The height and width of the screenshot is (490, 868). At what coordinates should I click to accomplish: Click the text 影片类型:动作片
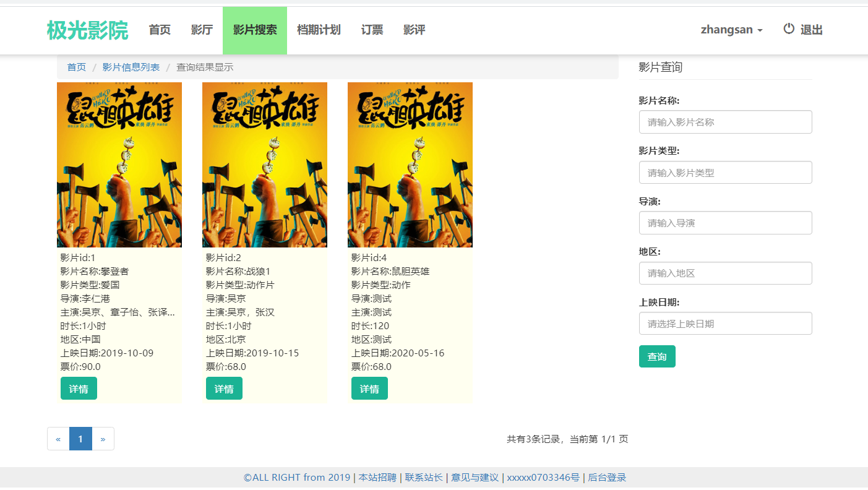240,285
